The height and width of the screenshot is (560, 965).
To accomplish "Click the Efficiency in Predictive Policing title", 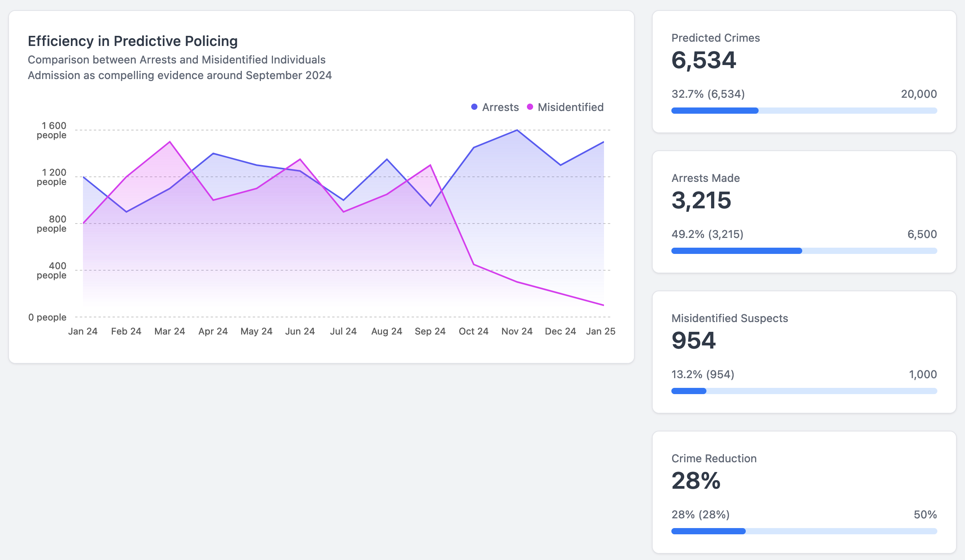I will point(132,41).
